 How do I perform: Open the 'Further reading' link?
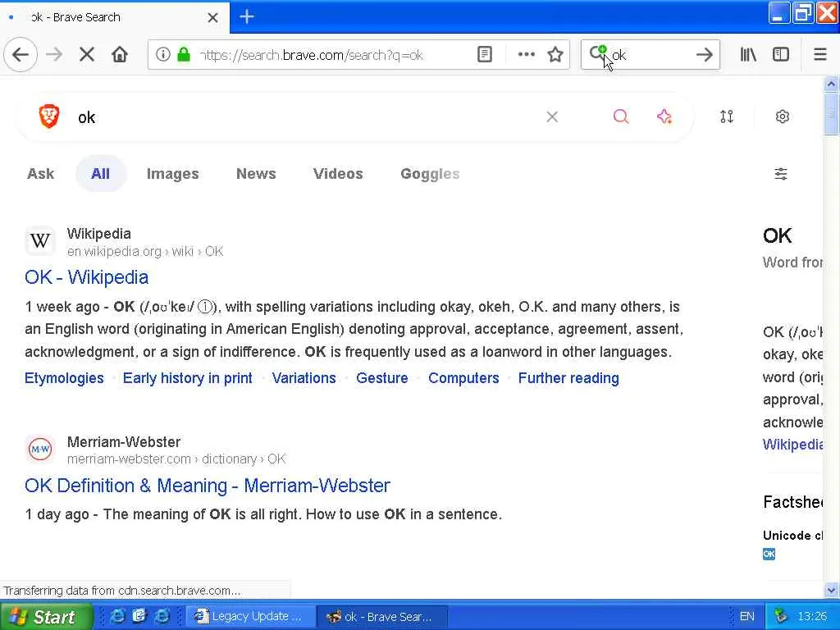pos(568,378)
